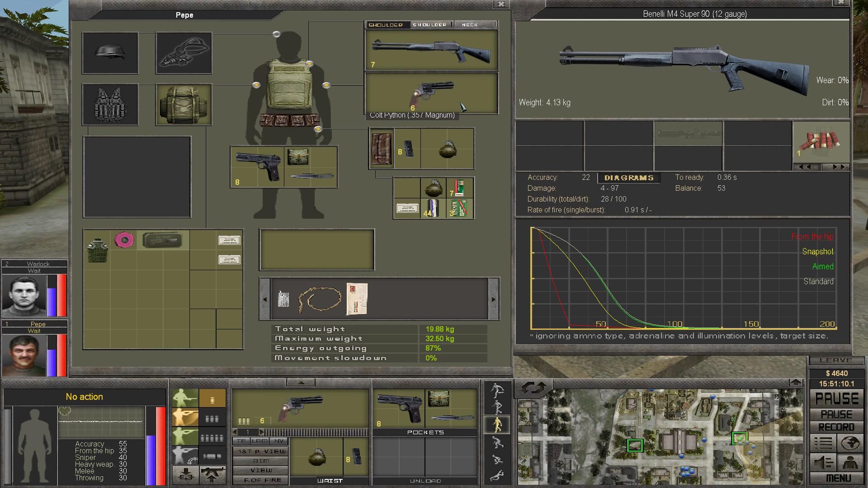Toggle the LAM laser switch
Screen dimensions: 868x488
point(259,441)
